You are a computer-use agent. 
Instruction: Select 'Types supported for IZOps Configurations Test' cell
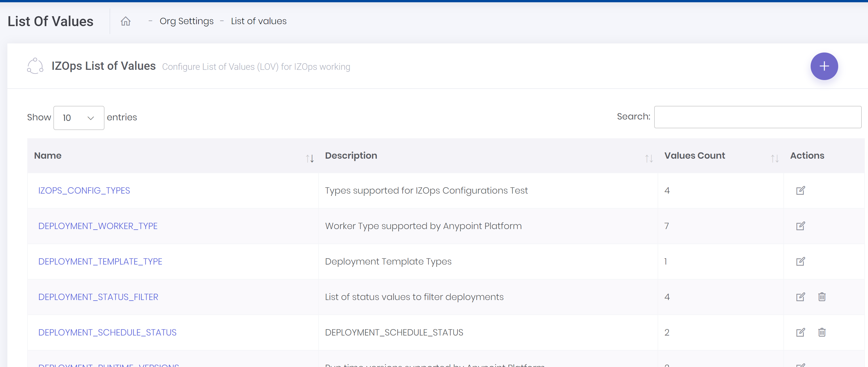(x=426, y=190)
